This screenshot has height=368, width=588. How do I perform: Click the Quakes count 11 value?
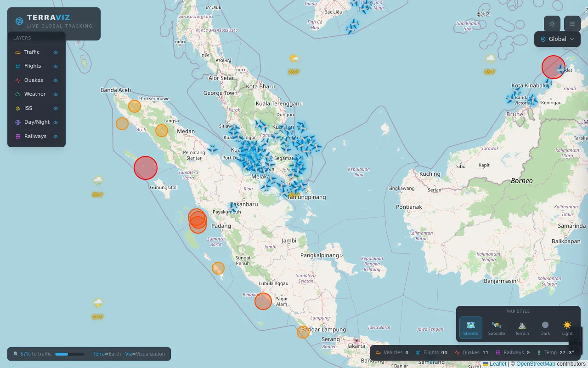pyautogui.click(x=485, y=353)
